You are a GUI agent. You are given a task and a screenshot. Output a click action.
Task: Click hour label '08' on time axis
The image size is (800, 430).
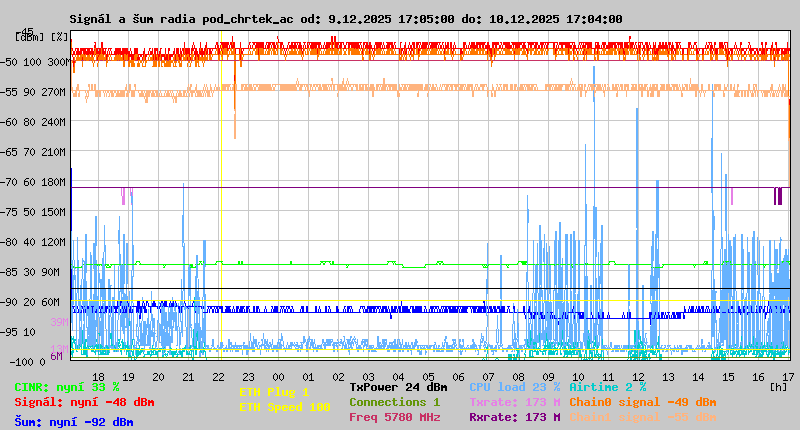click(518, 377)
